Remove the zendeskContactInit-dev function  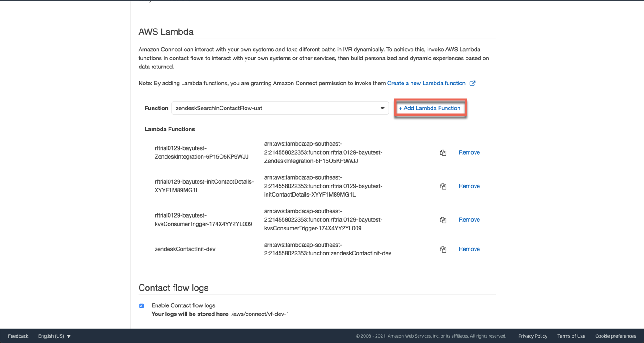(x=469, y=249)
